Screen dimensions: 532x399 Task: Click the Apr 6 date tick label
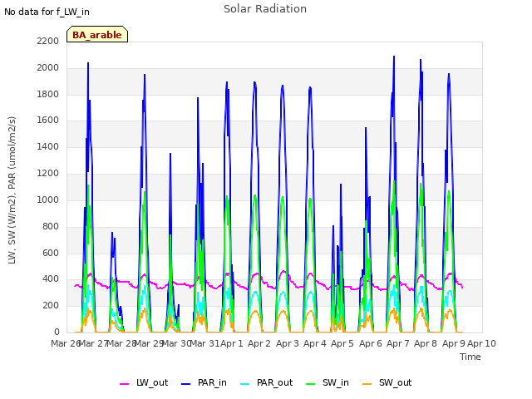371,343
